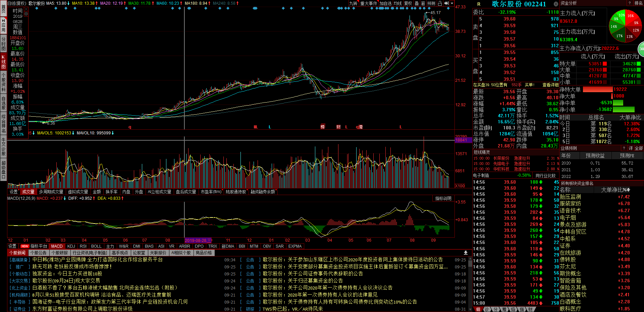Screen dimensions: 644x312
Task: Expand the 日线(复权) period selector
Action: (x=17, y=3)
